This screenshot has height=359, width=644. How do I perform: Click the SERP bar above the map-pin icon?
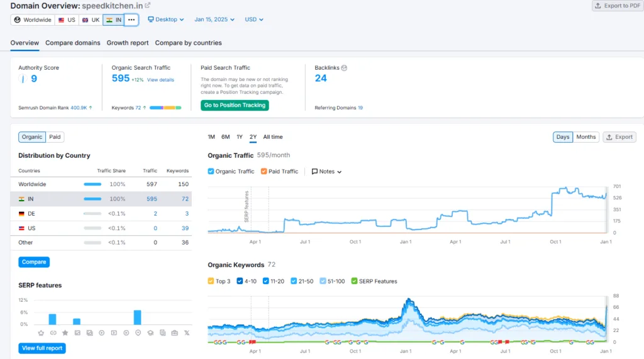click(138, 318)
